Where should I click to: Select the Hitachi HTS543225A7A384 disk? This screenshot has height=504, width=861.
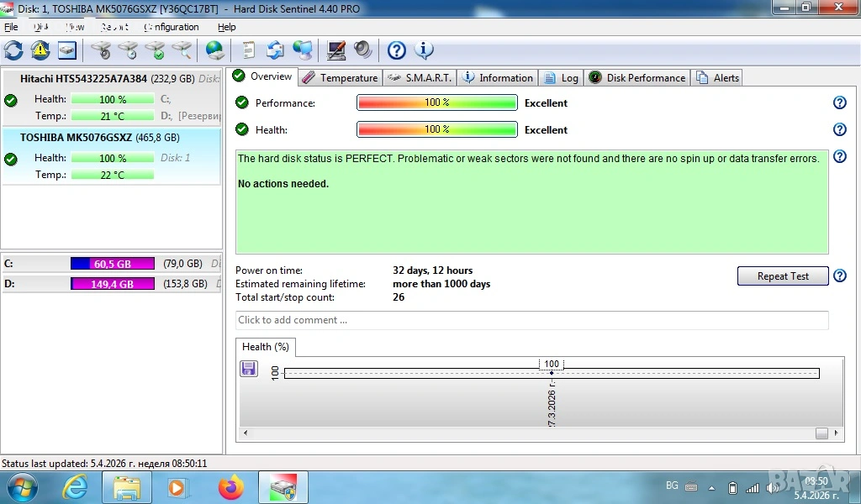(x=83, y=78)
